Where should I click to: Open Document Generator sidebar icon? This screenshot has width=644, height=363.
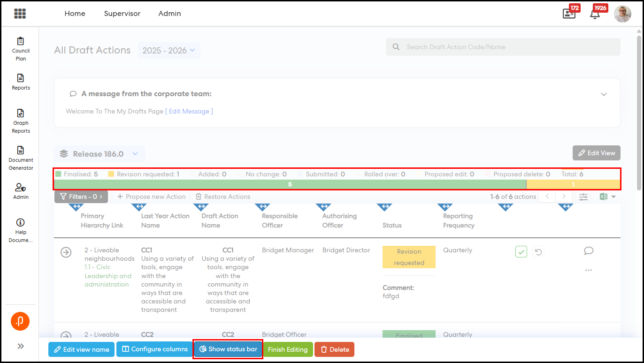21,158
